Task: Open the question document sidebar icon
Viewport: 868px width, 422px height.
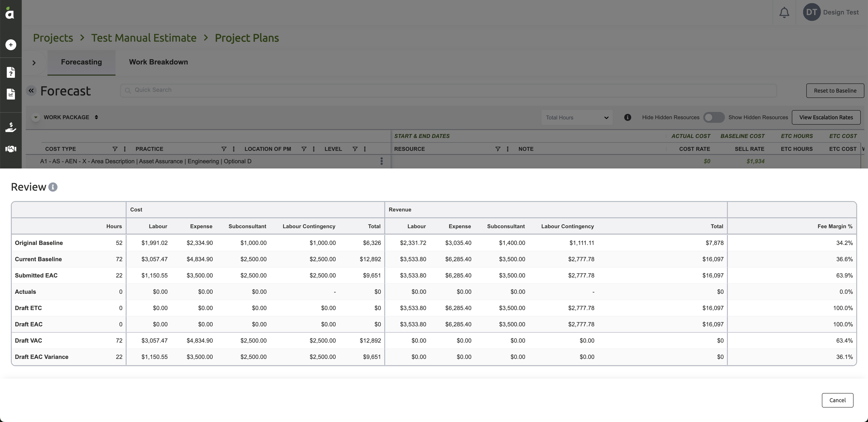Action: (x=11, y=72)
